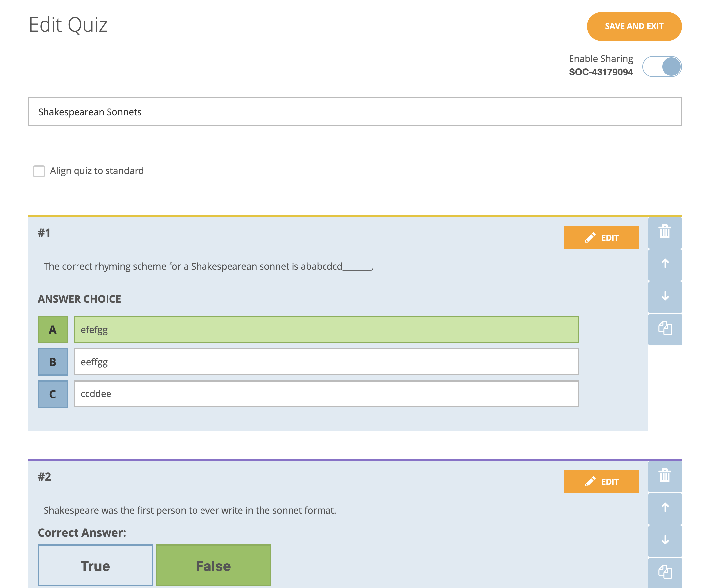Click the Save and Exit button
This screenshot has width=713, height=588.
(x=634, y=26)
